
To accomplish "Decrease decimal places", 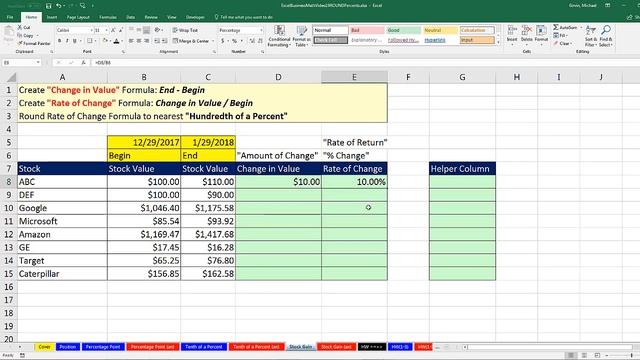I will click(260, 41).
